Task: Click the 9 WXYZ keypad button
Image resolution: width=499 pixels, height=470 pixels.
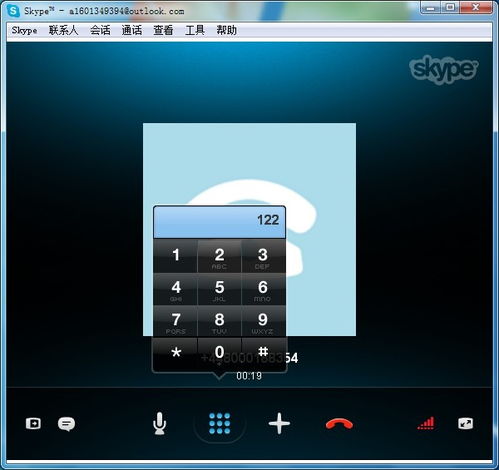Action: [263, 322]
